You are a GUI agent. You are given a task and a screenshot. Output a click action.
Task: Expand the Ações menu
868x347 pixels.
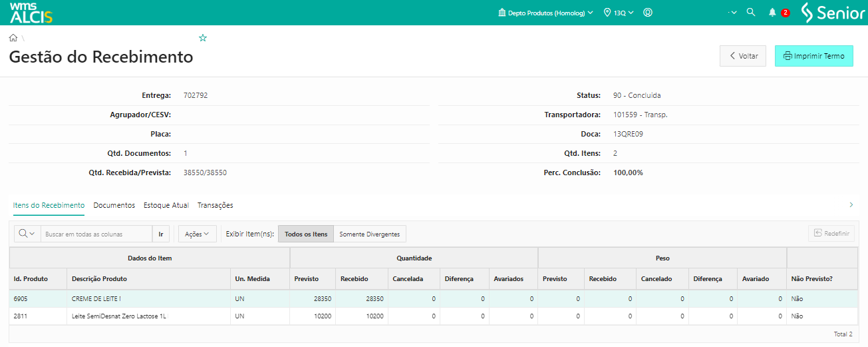197,234
